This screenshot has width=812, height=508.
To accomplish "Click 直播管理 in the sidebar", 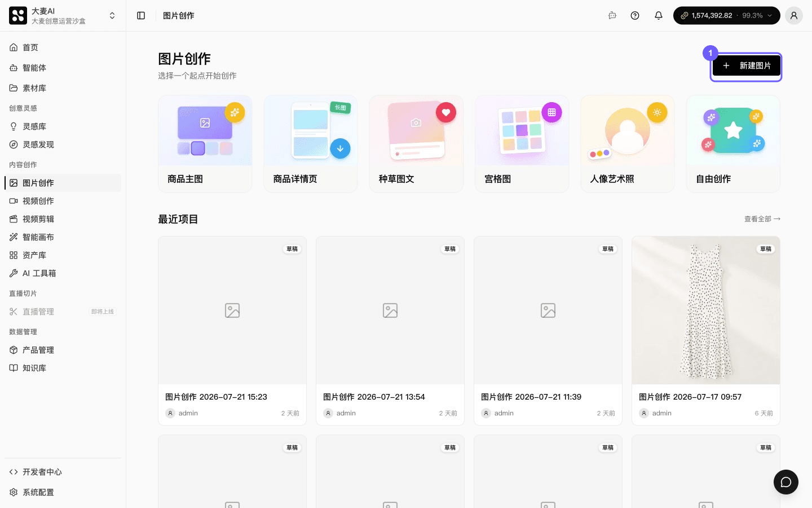I will click(63, 312).
